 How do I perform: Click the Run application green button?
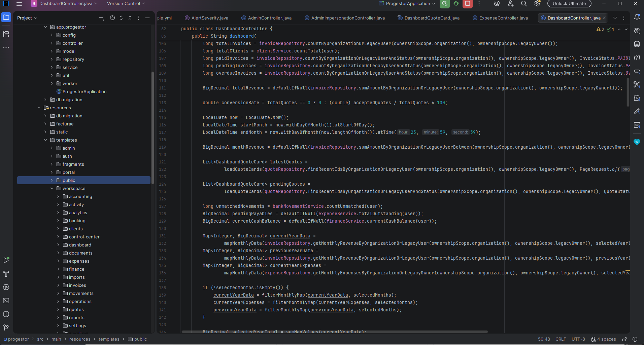pyautogui.click(x=444, y=4)
